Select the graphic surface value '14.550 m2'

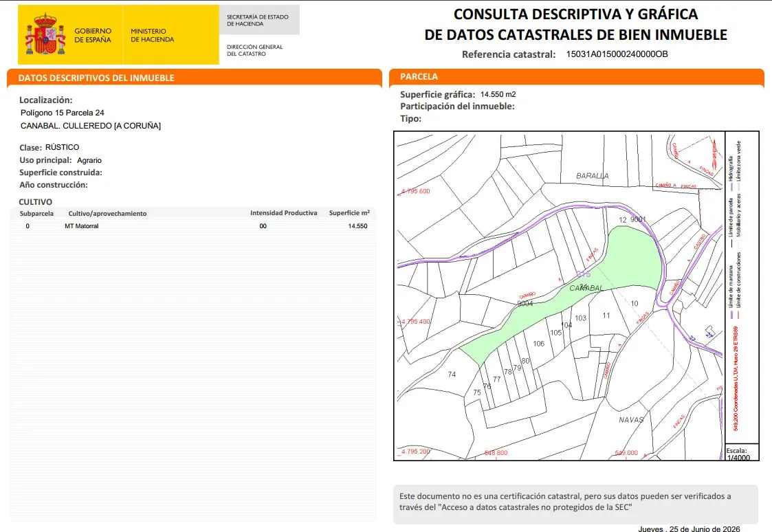[498, 94]
